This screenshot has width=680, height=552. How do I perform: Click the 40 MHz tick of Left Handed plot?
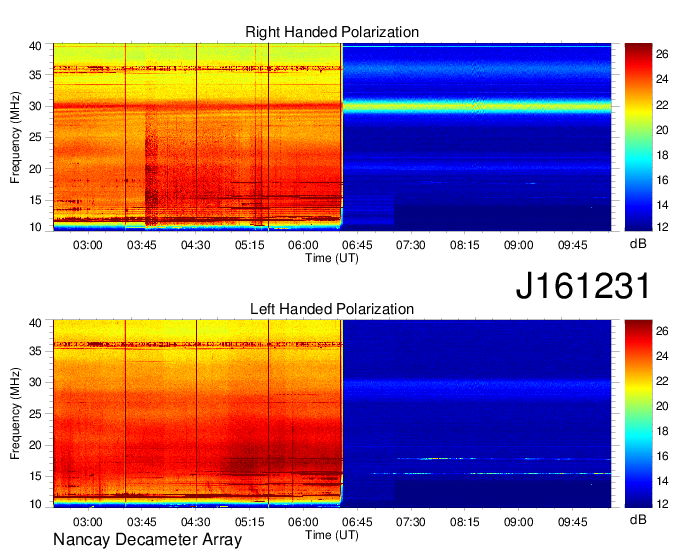35,323
